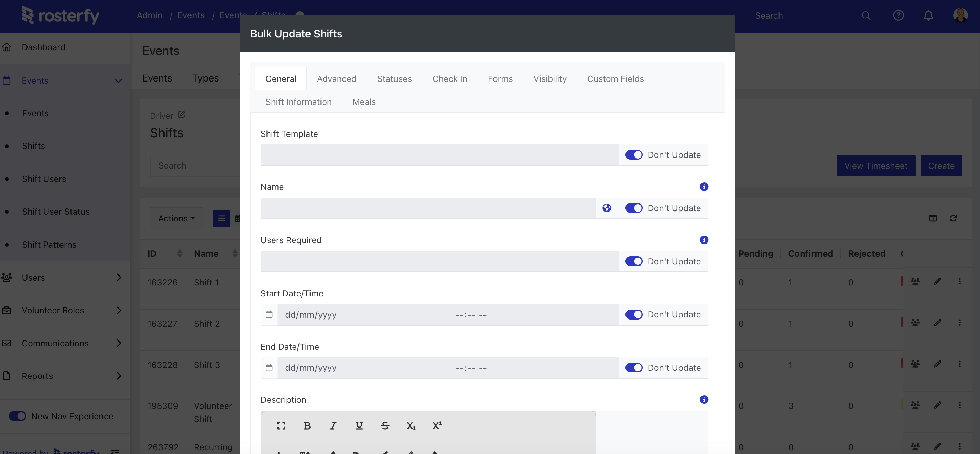Screen dimensions: 980x454
Task: Click the Start Date dd/mm/yyyy field
Action: coord(311,314)
